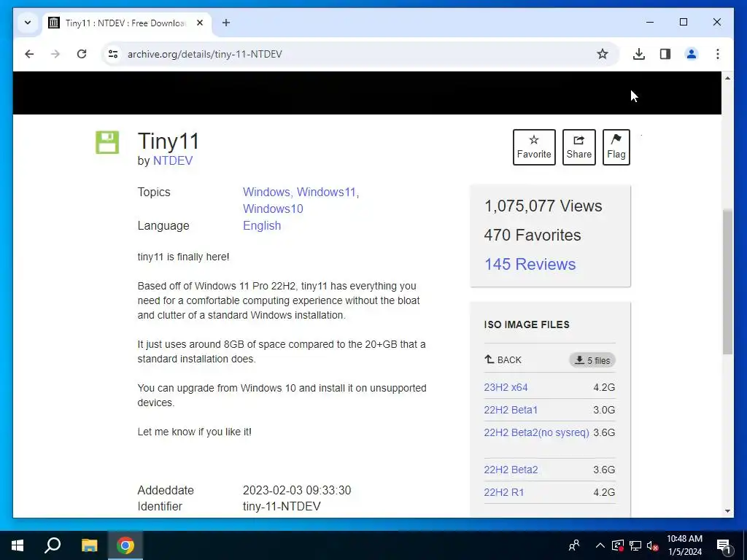Open File Explorer from taskbar
Screen dimensions: 747x560
[89, 545]
